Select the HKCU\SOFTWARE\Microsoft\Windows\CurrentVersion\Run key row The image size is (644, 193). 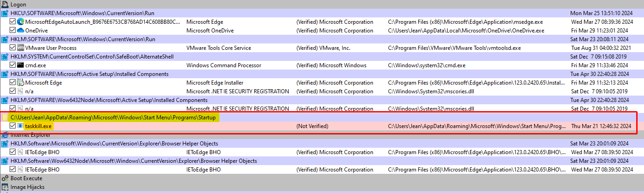pos(322,13)
